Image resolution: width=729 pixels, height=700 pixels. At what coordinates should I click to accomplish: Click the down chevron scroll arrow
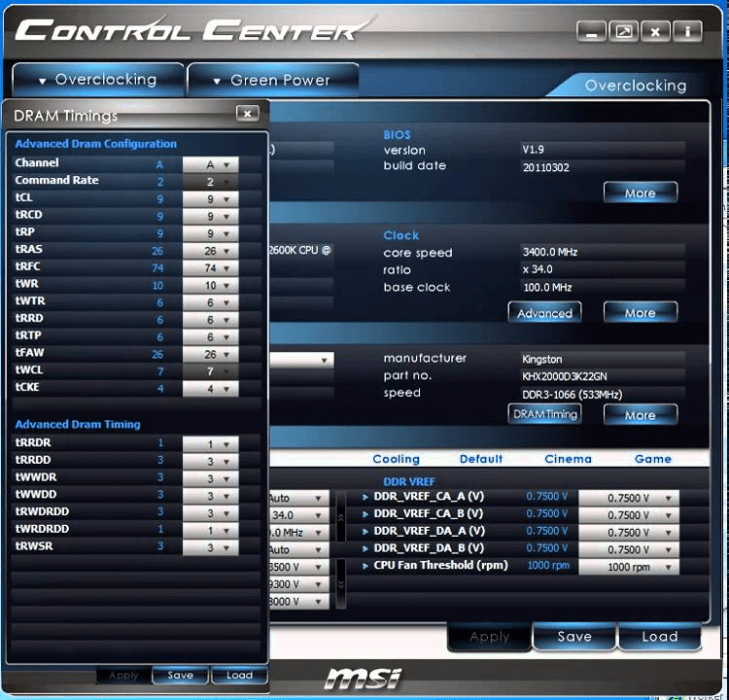click(341, 584)
